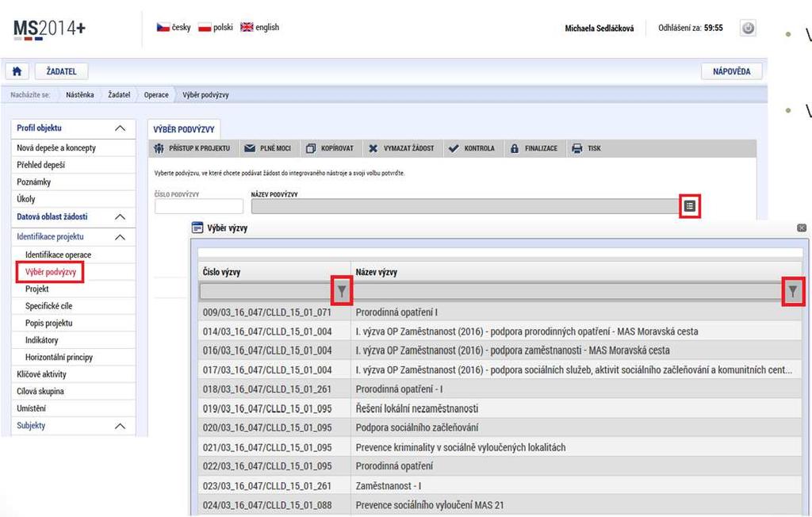Viewport: 812px width, 517px height.
Task: Collapse the Datová oblast žádosti section
Action: coord(120,216)
